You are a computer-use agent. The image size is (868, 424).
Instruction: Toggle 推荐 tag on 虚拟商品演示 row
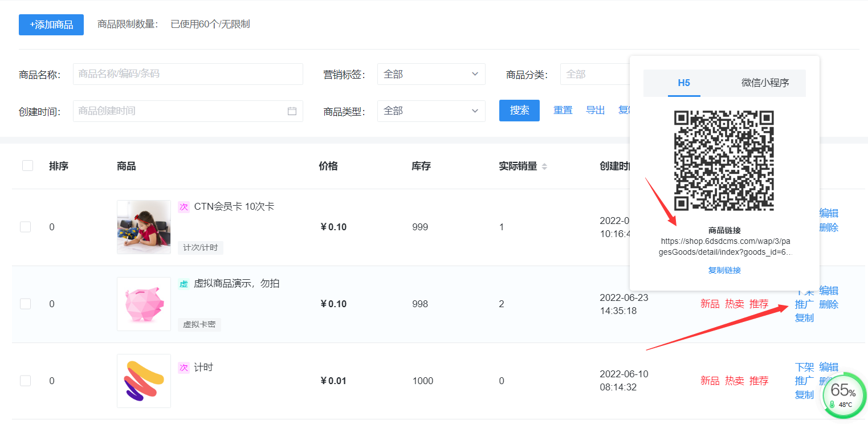click(x=759, y=304)
